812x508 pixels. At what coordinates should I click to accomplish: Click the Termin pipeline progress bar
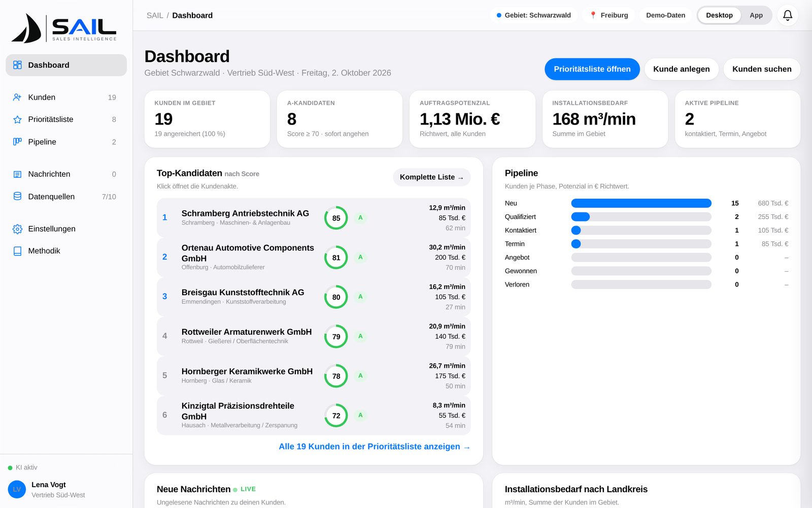click(x=641, y=244)
